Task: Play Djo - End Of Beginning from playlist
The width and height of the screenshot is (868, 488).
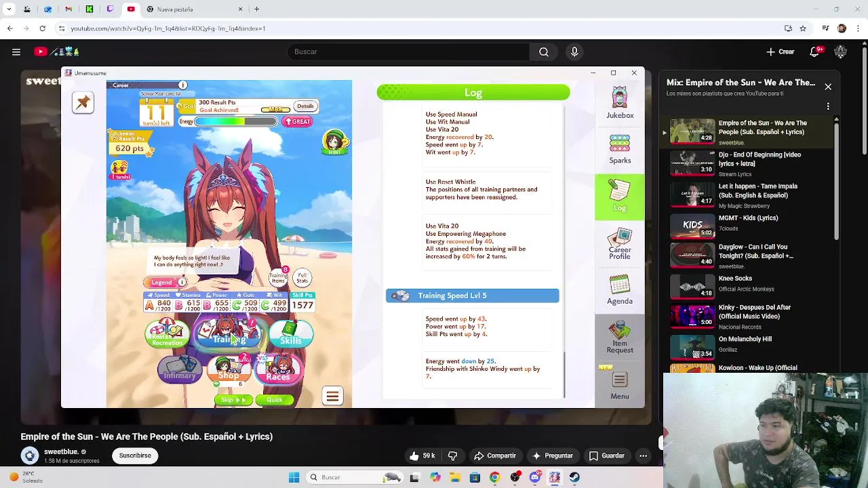Action: [x=749, y=163]
